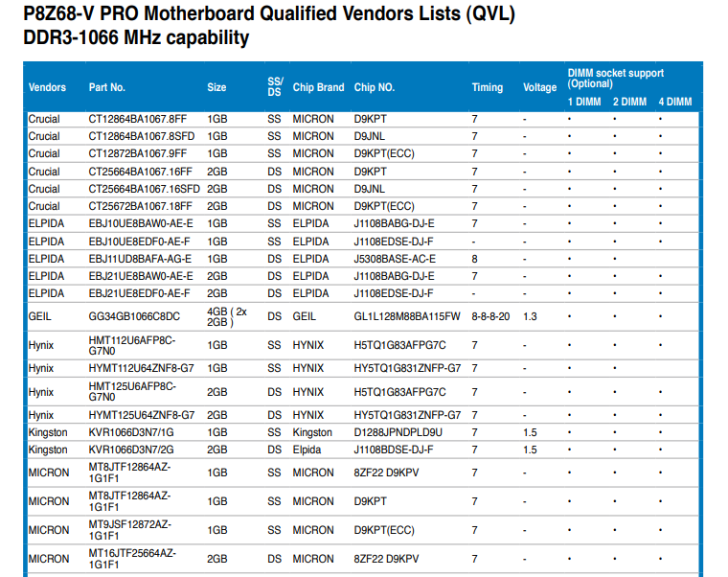
Task: Select part number GG34GB1066C8DC
Action: (x=134, y=316)
